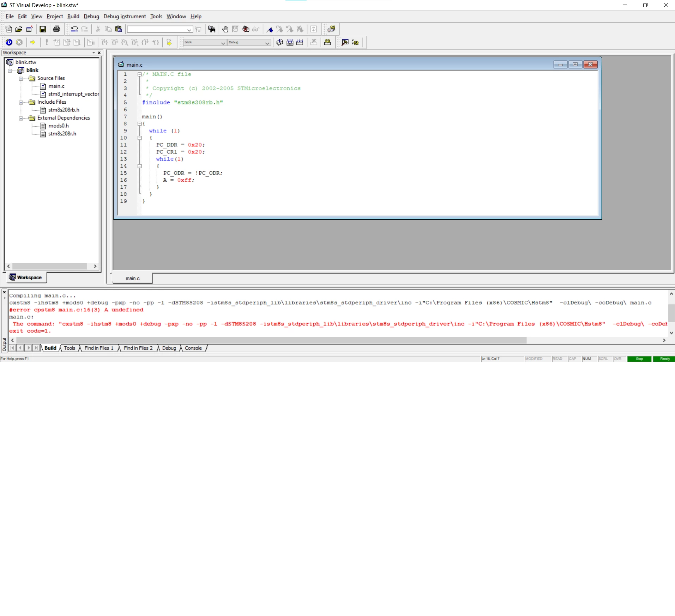
Task: Click the Compile icon beside Debug dropdown
Action: [x=280, y=42]
